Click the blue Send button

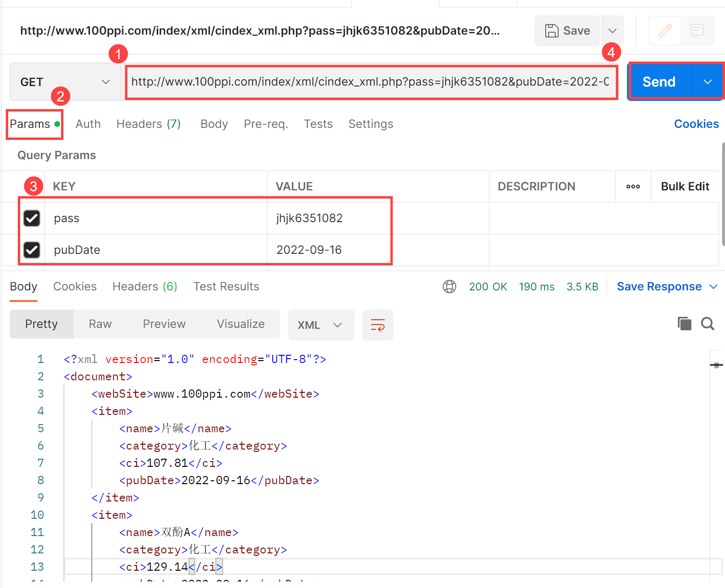[659, 82]
